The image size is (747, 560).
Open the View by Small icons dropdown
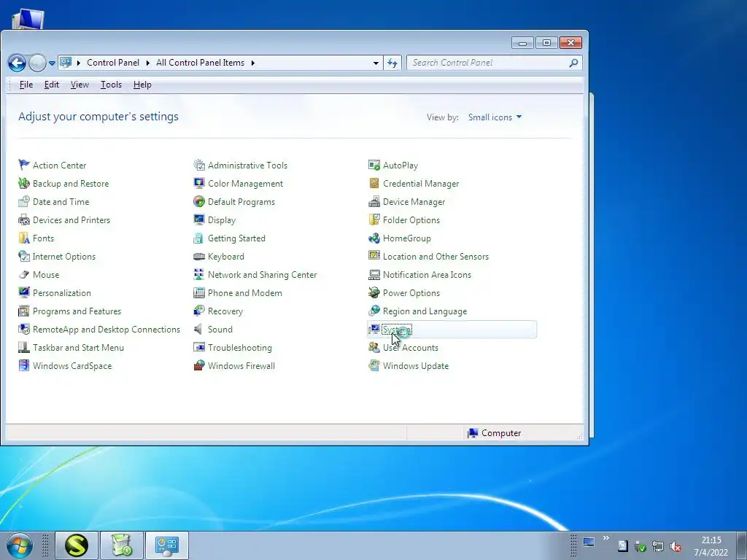tap(495, 117)
